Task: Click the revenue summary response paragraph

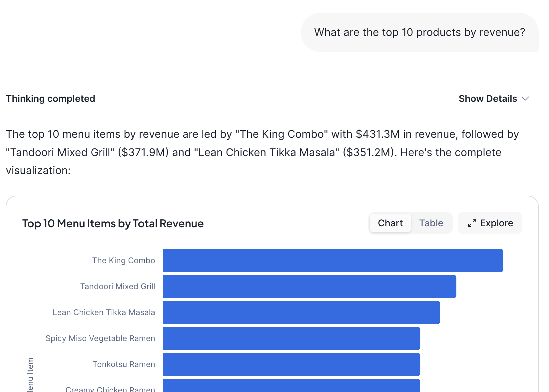Action: coord(263,152)
